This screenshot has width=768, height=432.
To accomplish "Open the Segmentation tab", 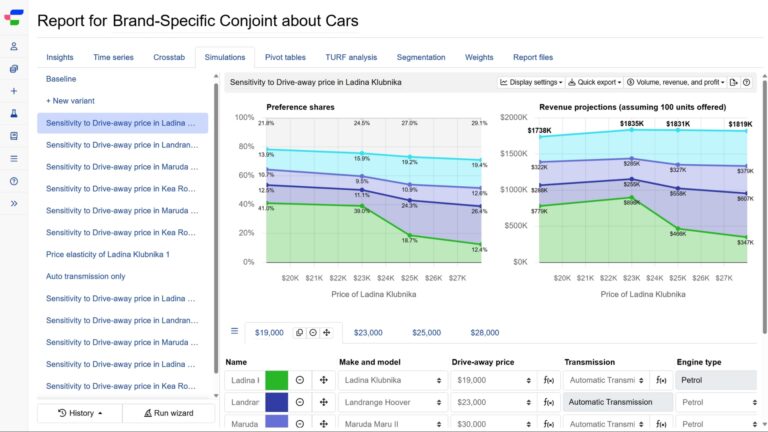I will [421, 57].
